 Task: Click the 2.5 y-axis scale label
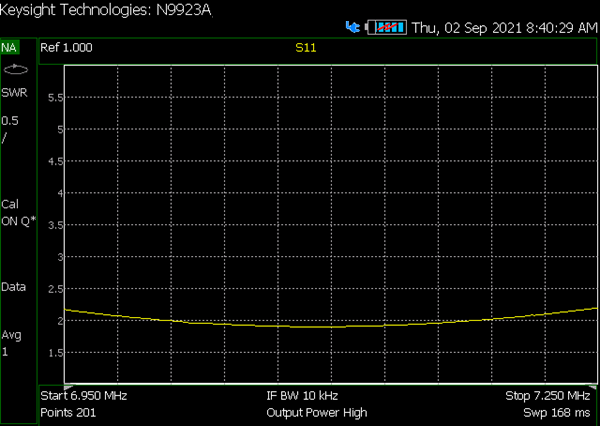coord(55,289)
